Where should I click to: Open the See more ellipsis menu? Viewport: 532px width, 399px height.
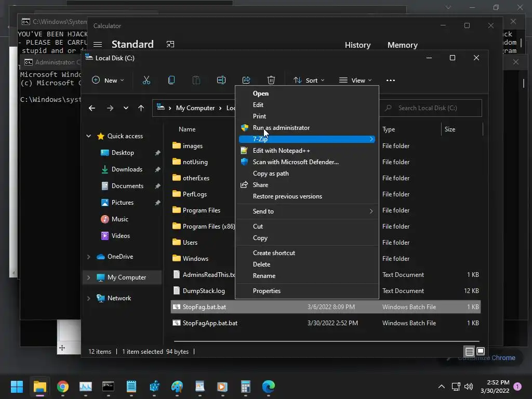coord(391,81)
